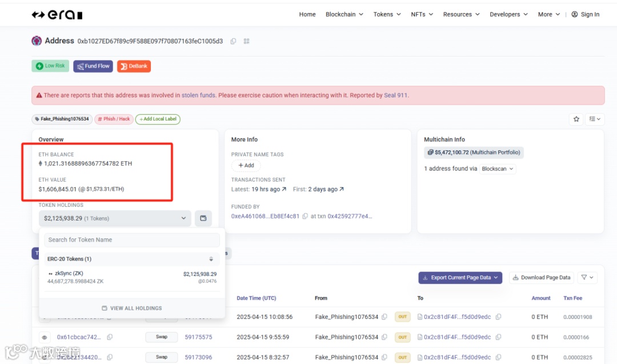
Task: Open the Resources menu
Action: tap(461, 14)
